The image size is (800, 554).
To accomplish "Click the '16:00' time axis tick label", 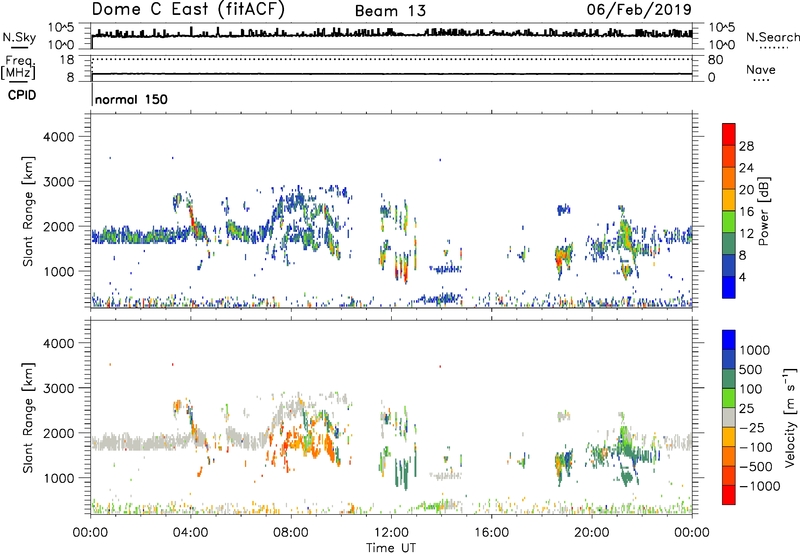I will tap(491, 533).
